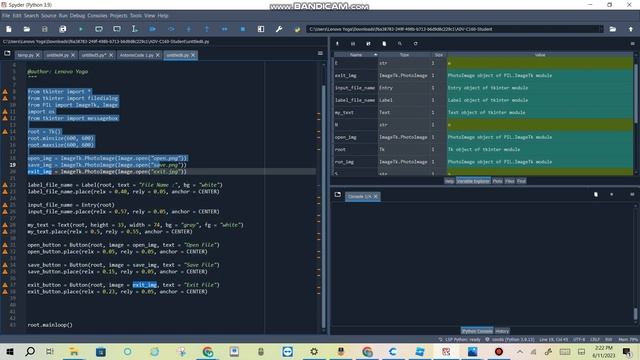
Task: Go to the parent directory with up arrow
Action: coord(631,29)
